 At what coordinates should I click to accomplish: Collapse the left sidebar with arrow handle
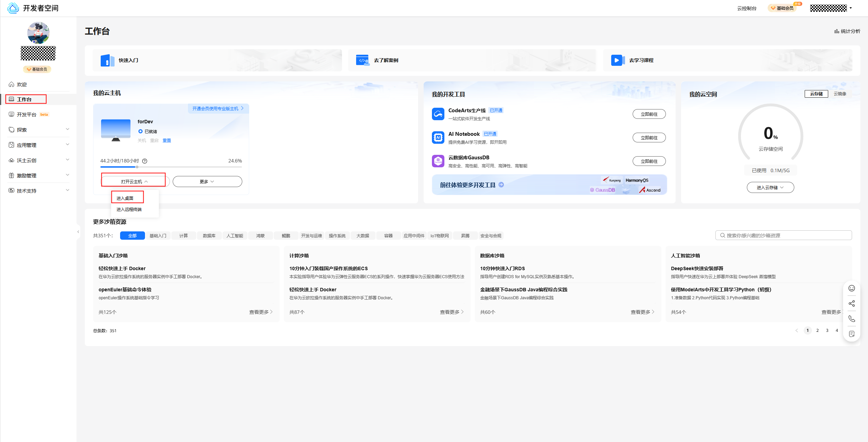(78, 232)
